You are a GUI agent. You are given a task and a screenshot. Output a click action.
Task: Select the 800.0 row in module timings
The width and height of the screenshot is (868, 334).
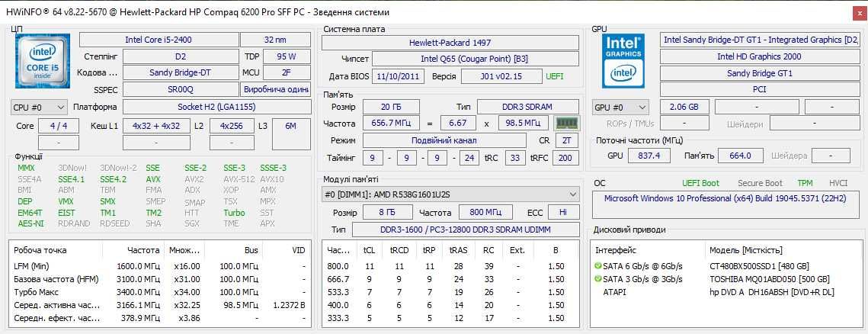[450, 266]
